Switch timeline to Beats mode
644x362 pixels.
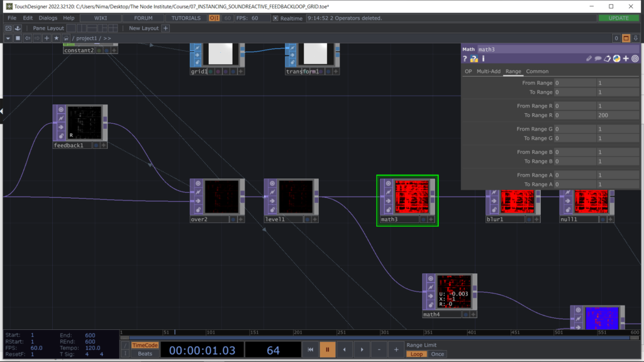coord(145,354)
